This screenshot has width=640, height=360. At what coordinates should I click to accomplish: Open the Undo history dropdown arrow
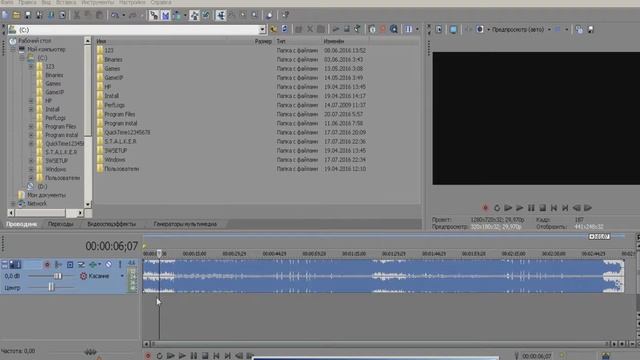point(123,16)
